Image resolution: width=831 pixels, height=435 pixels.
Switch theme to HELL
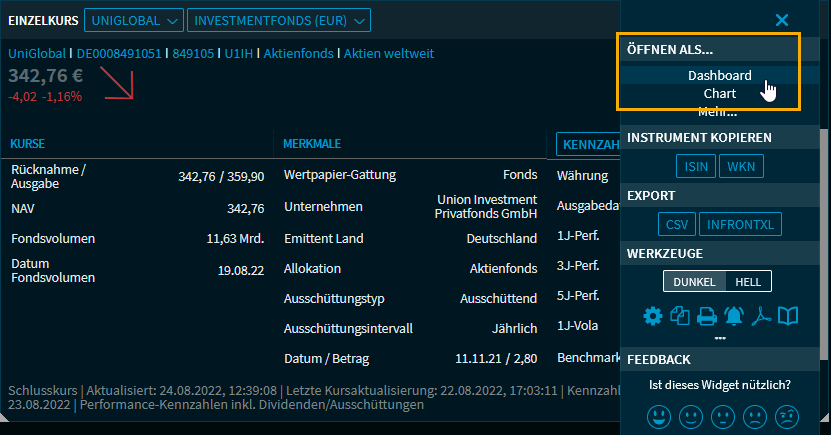pos(747,282)
